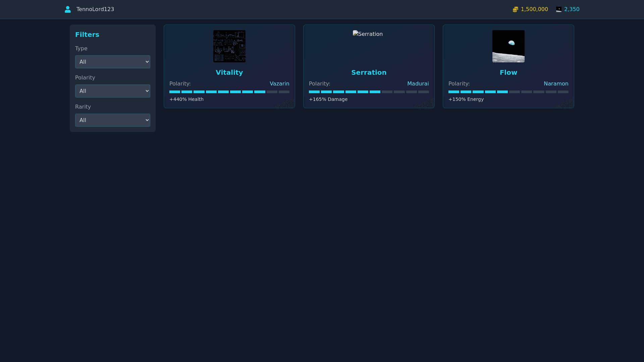Select the Serration mod card title
Image resolution: width=644 pixels, height=362 pixels.
tap(369, 72)
